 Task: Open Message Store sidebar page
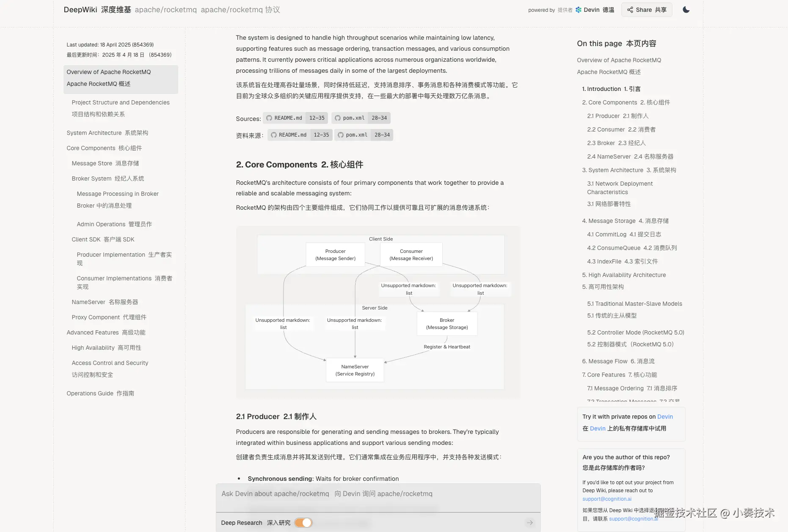point(105,163)
